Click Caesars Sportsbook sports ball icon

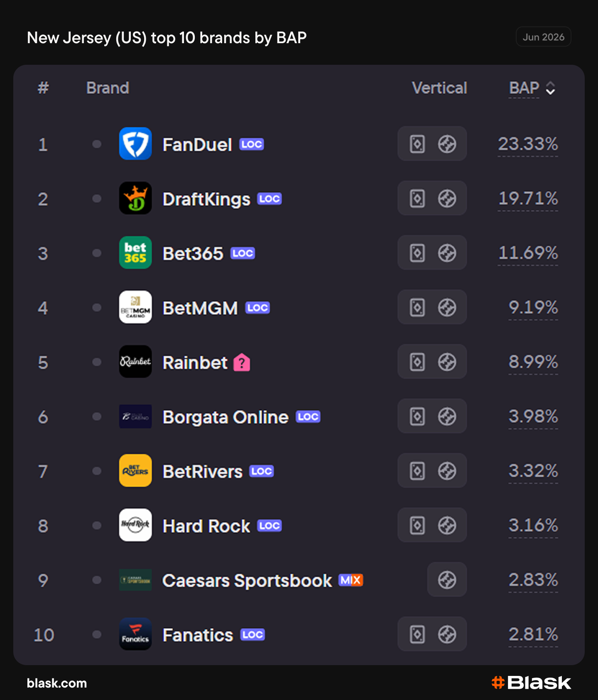pos(447,580)
